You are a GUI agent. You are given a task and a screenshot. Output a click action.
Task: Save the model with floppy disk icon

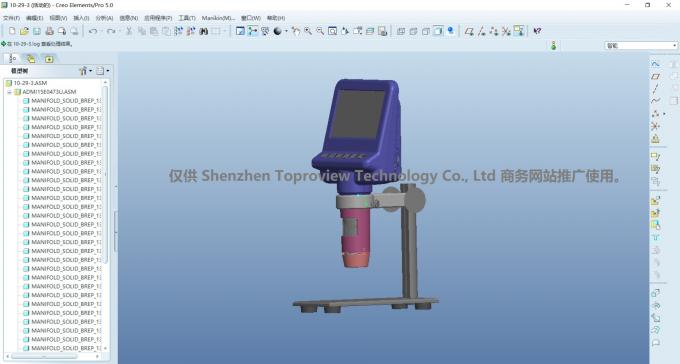[37, 31]
